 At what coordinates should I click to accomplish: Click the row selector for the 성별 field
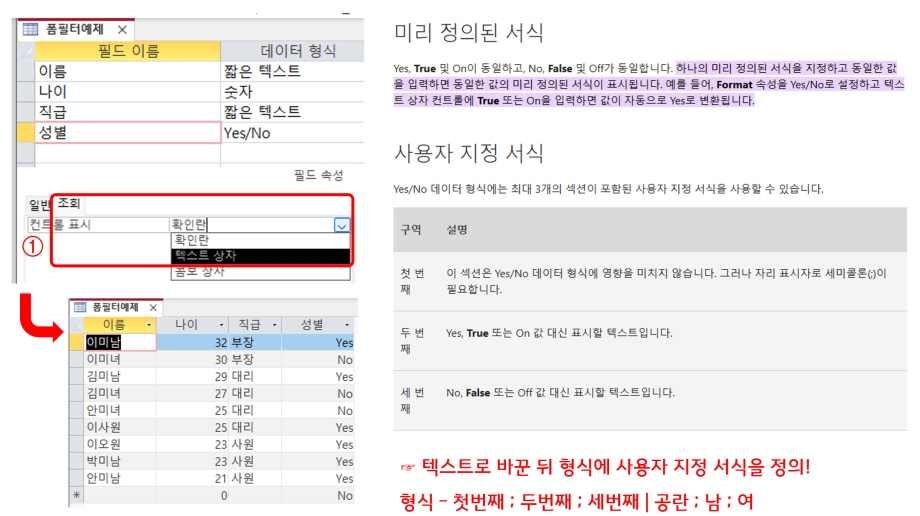tap(26, 133)
